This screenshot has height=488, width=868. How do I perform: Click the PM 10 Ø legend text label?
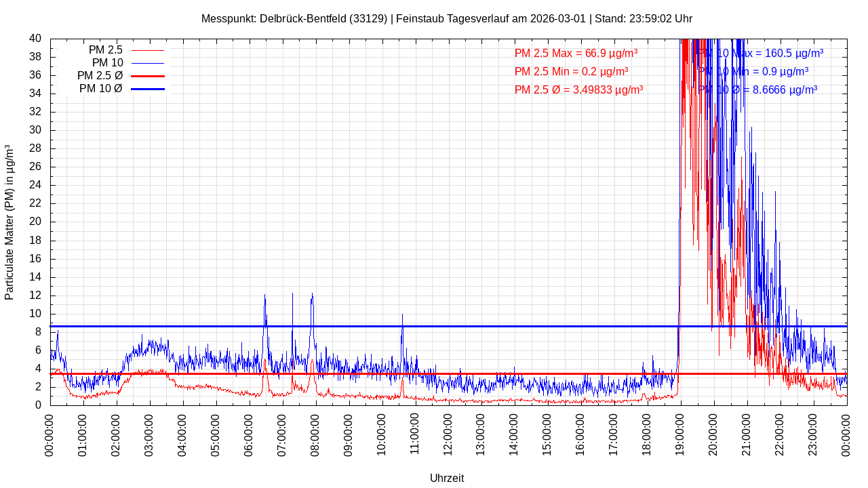pyautogui.click(x=100, y=89)
